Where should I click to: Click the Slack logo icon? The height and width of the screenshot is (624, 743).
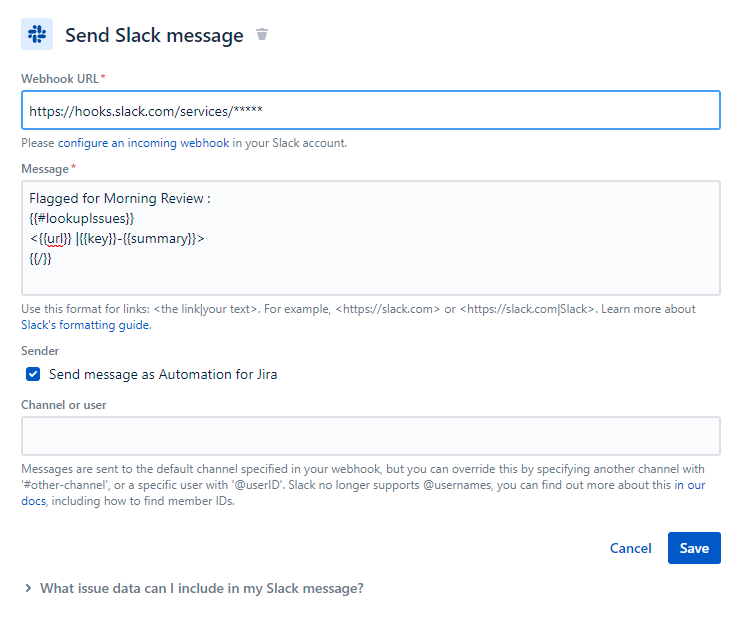[37, 34]
